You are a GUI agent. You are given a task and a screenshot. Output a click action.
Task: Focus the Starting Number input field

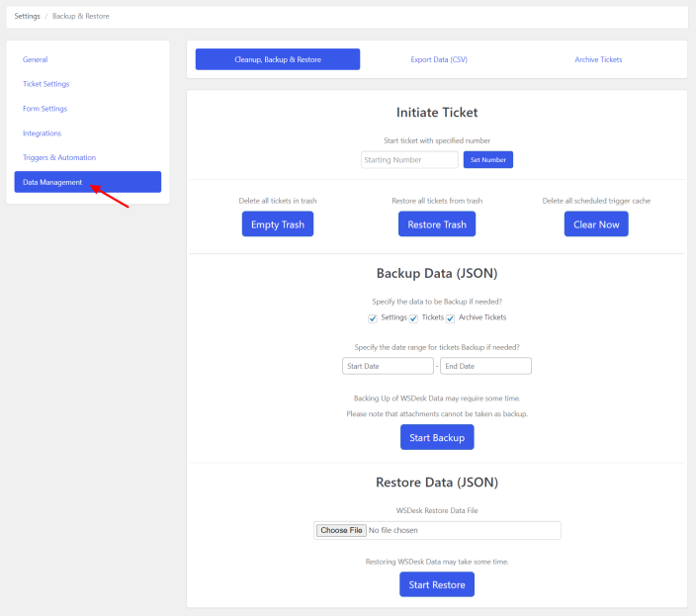pyautogui.click(x=409, y=160)
